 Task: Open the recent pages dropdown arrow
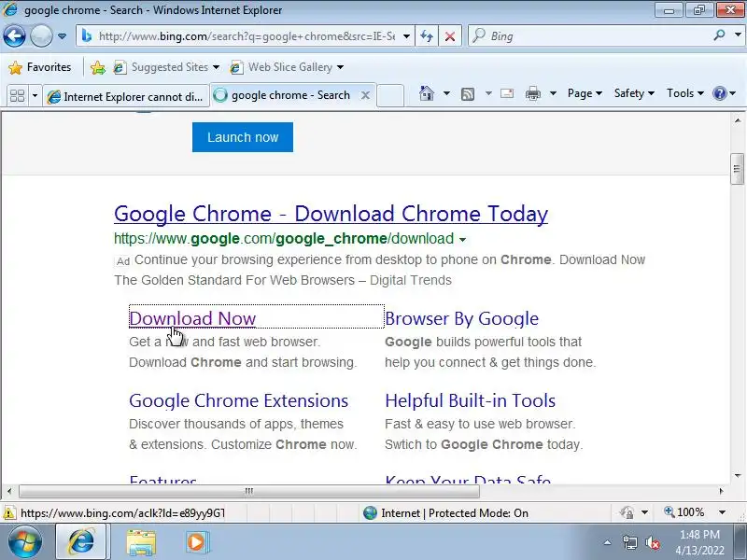pyautogui.click(x=62, y=36)
